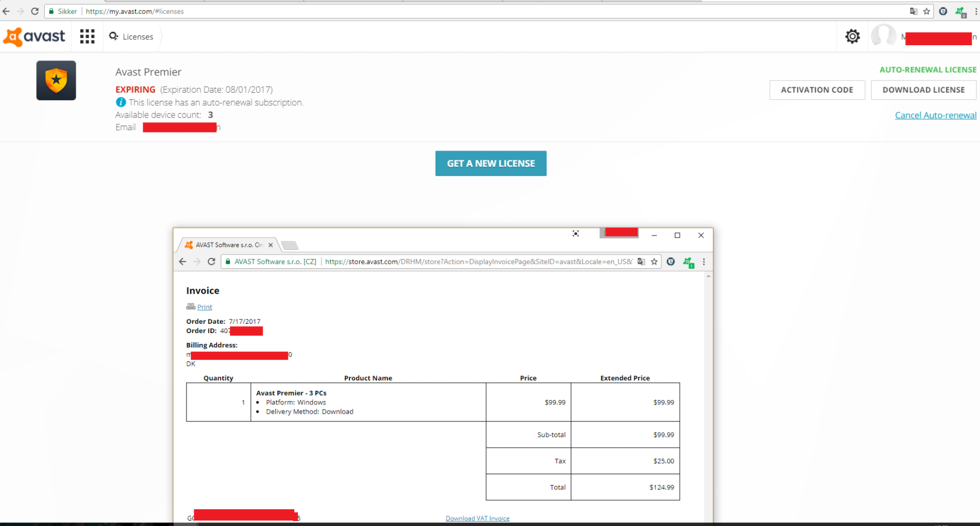
Task: Bookmark the invoice page with star icon
Action: coord(654,262)
